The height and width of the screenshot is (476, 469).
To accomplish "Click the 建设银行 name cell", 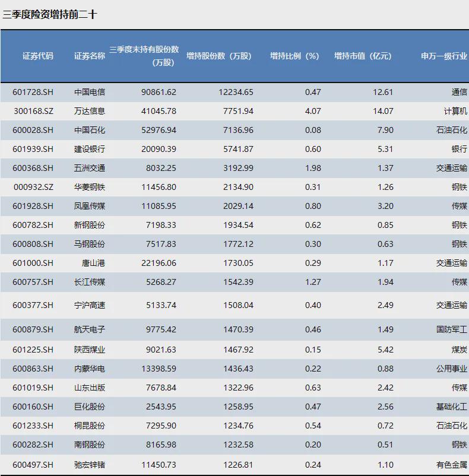I will [x=90, y=149].
